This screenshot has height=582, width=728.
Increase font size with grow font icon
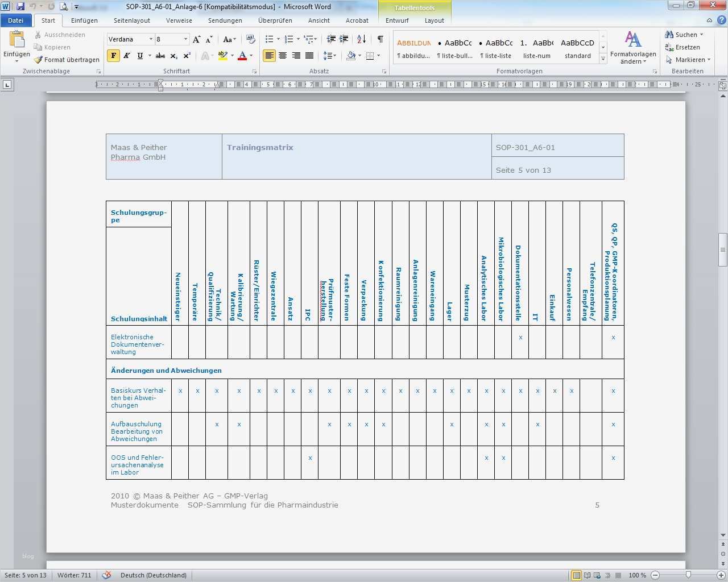[196, 39]
